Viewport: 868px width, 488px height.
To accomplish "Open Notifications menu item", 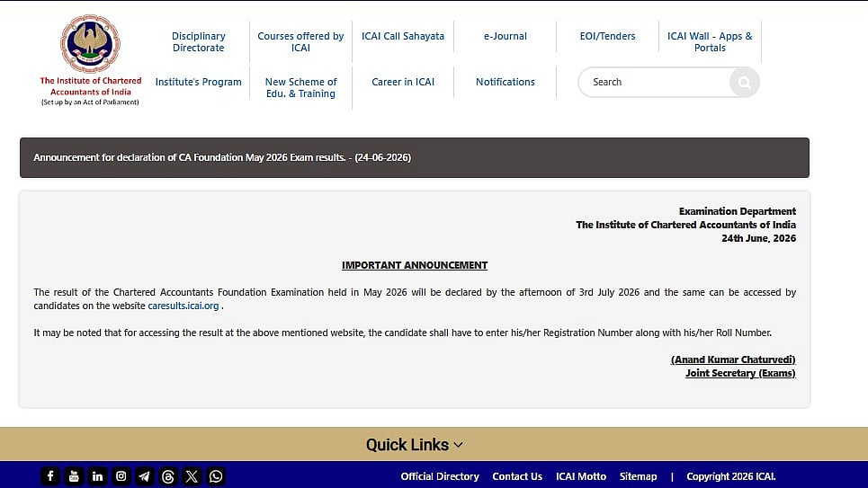I will click(x=506, y=82).
